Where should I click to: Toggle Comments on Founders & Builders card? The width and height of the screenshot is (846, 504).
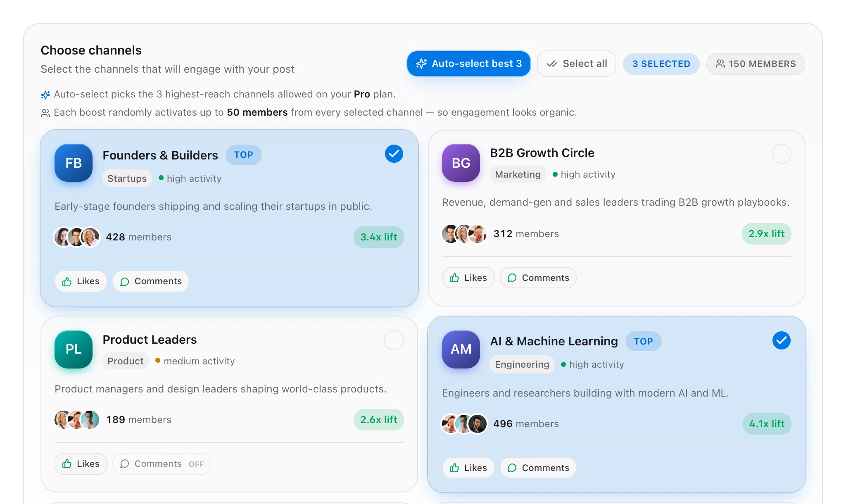click(151, 281)
